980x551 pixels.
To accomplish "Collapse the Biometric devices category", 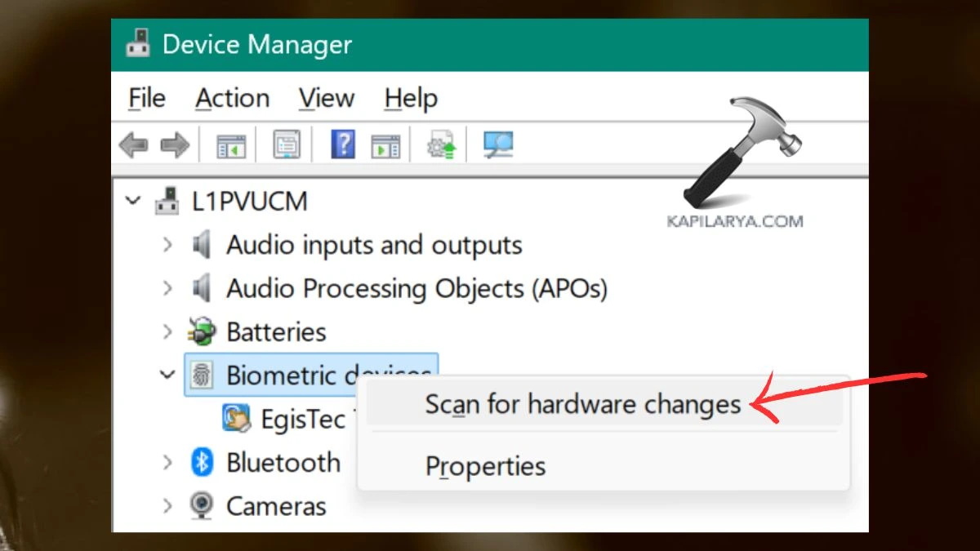I will (x=167, y=375).
